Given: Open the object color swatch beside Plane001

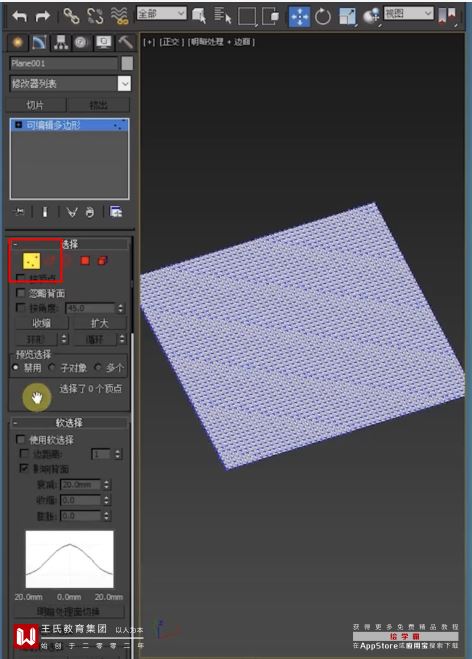Looking at the screenshot, I should (x=127, y=63).
